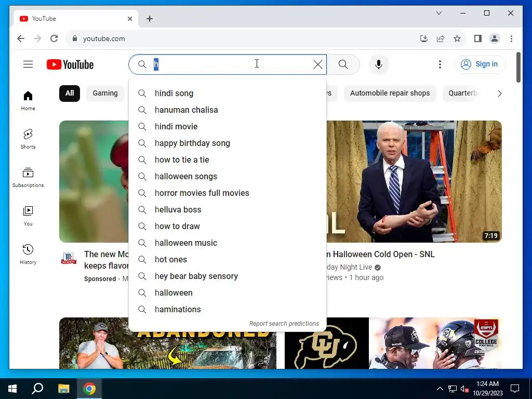Pick 'hot ones' suggestion
This screenshot has width=532, height=399.
tap(228, 260)
